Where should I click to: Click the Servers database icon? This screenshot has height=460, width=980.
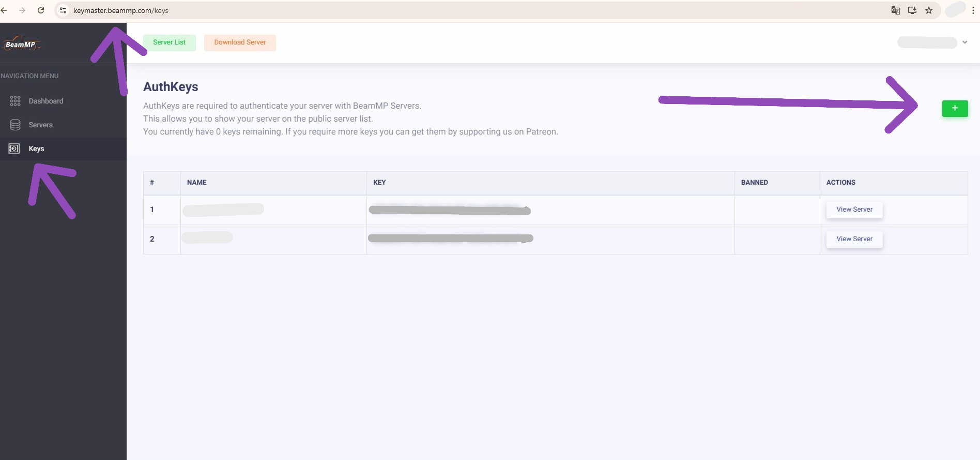15,125
